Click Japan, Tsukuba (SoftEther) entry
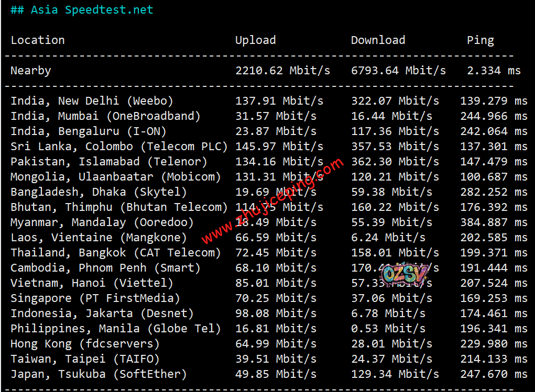The image size is (535, 392). coord(99,374)
